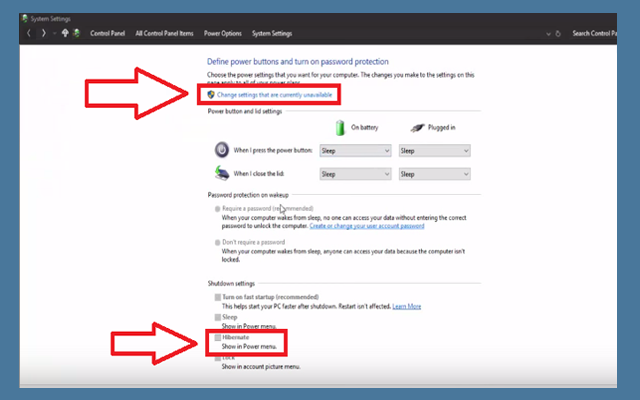Viewport: 640px width, 400px height.
Task: Toggle the Sleep shutdown checkbox
Action: pos(217,318)
